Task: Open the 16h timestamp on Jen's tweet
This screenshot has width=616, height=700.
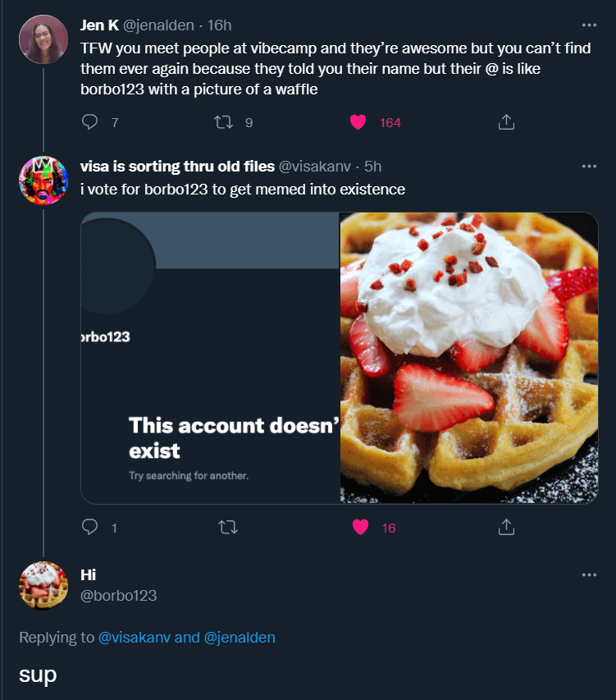Action: tap(220, 25)
